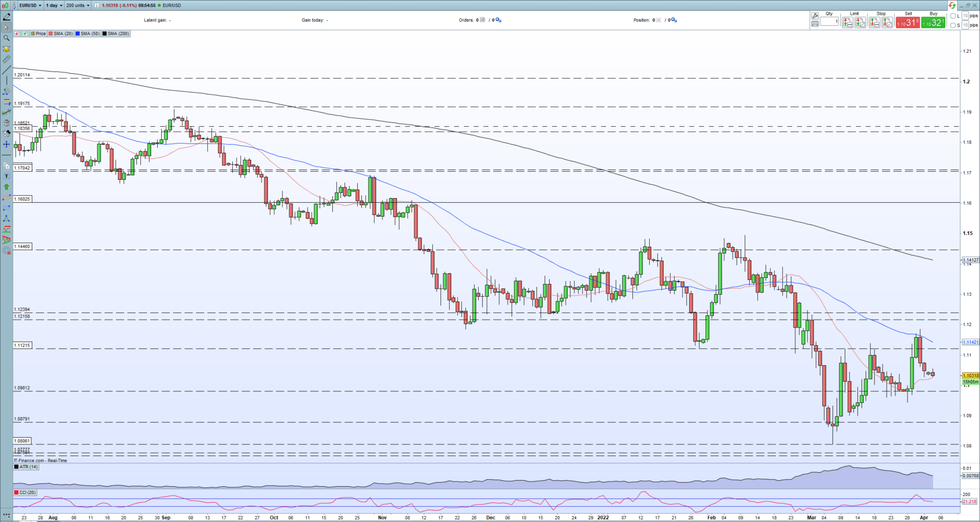Viewport: 980px width, 522px height.
Task: Click the red Sell price button
Action: (x=908, y=22)
